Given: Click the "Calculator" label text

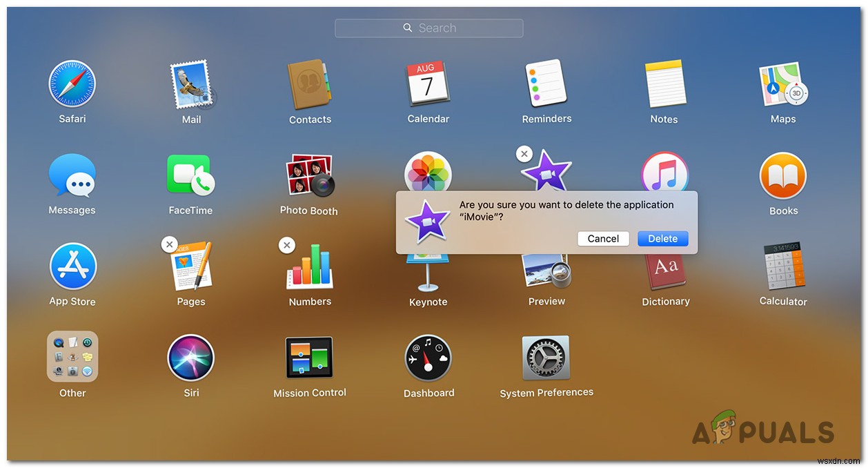Looking at the screenshot, I should [783, 302].
